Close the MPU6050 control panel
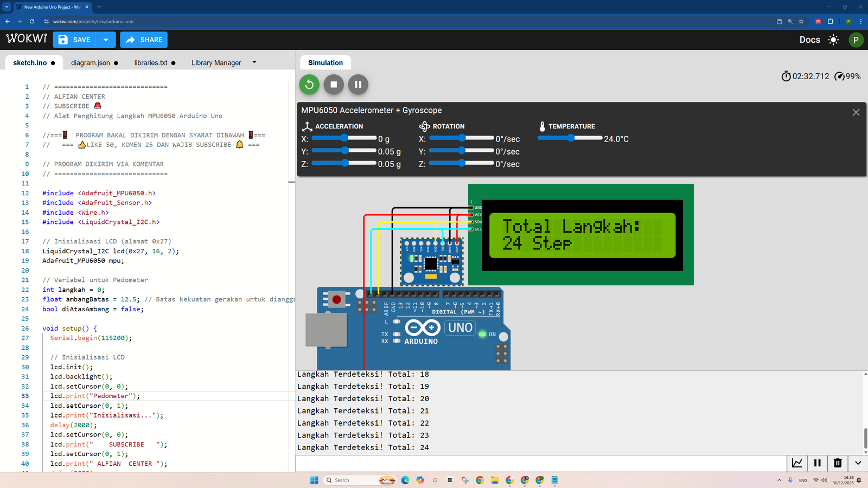 click(856, 112)
